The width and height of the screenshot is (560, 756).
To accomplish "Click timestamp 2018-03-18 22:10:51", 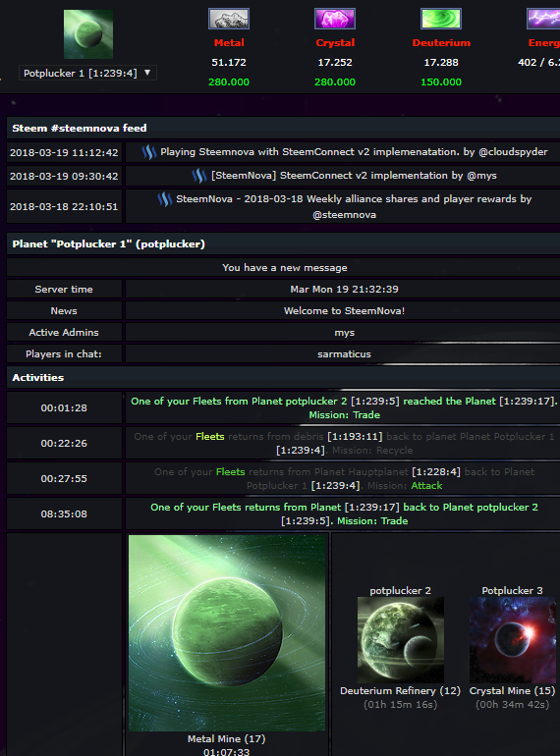I will [x=64, y=206].
